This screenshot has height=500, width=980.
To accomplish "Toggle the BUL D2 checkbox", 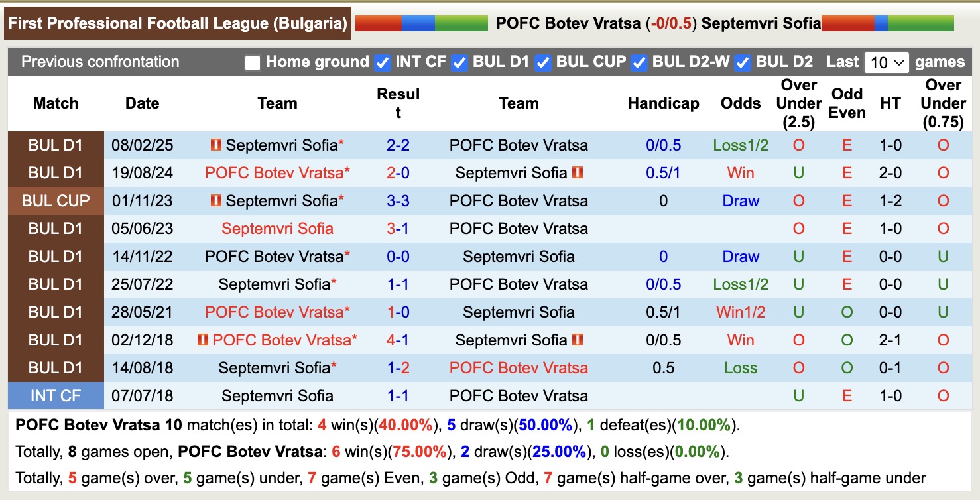I will pos(743,62).
